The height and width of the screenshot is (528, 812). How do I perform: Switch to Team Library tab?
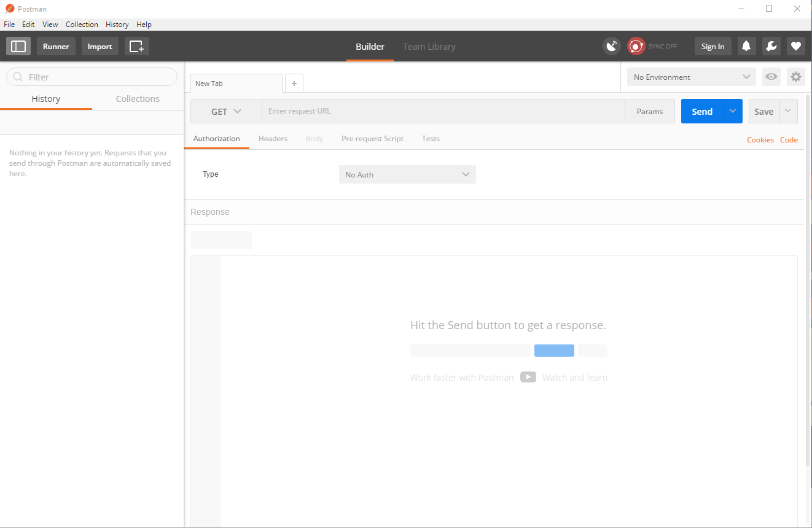[x=429, y=47]
